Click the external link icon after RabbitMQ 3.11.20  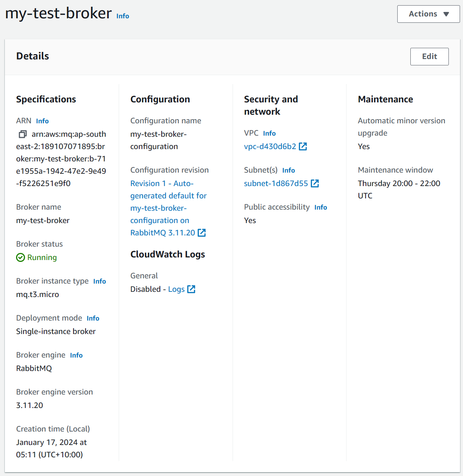click(202, 233)
